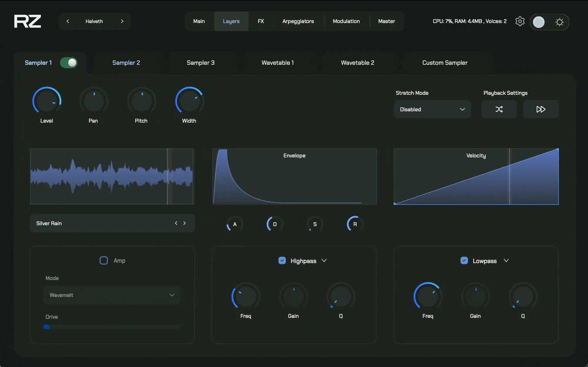This screenshot has width=588, height=367.
Task: Go to previous preset before Halveth
Action: (x=68, y=21)
